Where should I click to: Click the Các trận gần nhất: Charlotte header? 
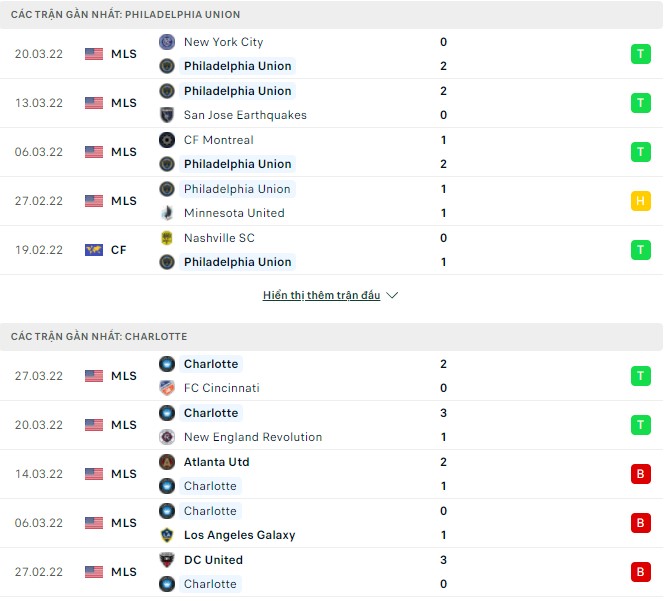(x=99, y=337)
